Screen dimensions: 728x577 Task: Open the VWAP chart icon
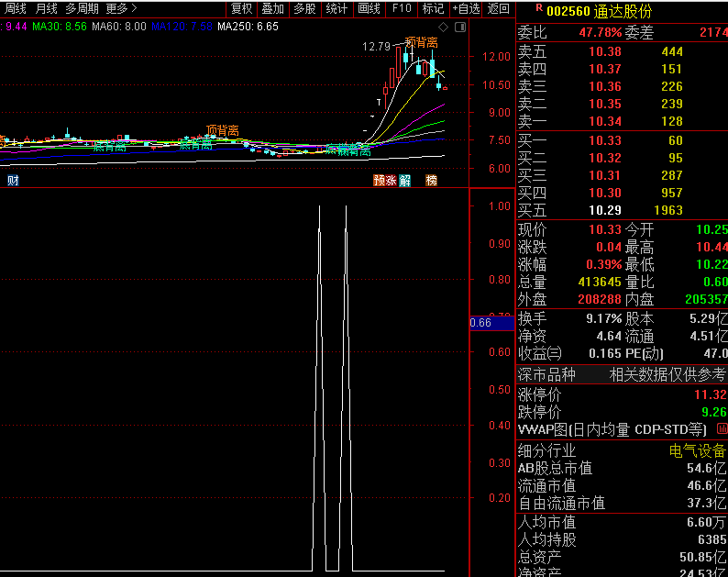pos(722,428)
